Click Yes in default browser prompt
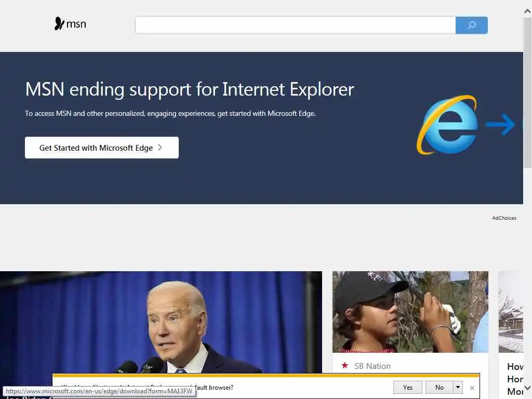Viewport: 532px width, 399px height. click(x=408, y=388)
